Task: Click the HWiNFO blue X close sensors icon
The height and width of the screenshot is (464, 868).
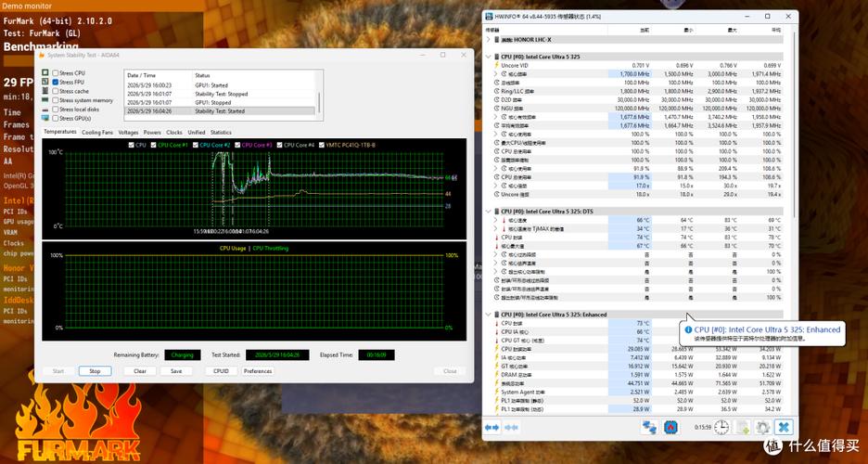Action: [x=784, y=427]
